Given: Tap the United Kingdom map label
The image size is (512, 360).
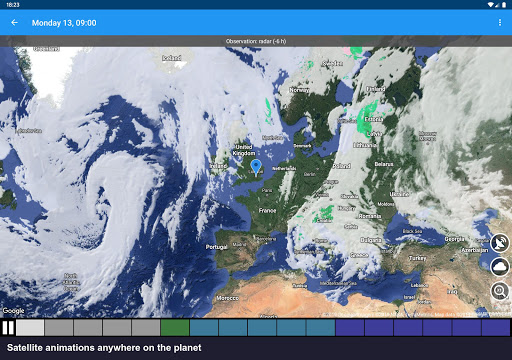Looking at the screenshot, I should pos(244,150).
